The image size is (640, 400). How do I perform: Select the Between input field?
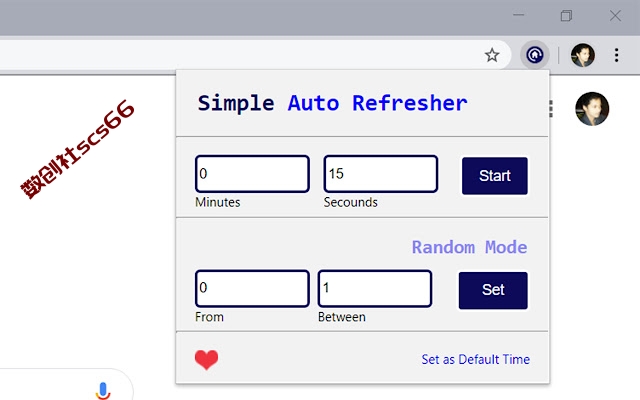(x=375, y=288)
